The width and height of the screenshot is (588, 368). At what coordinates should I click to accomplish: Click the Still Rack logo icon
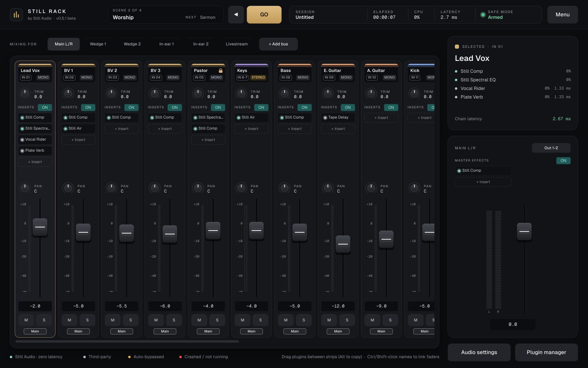(16, 15)
